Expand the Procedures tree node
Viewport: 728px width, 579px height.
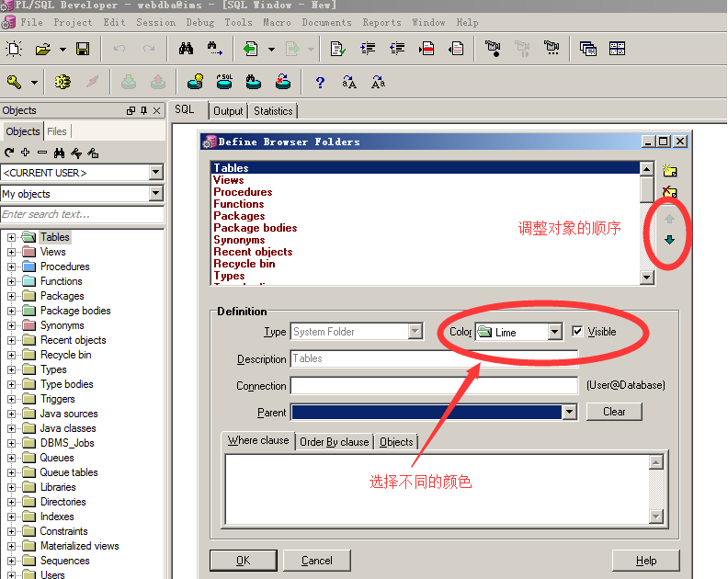(11, 267)
